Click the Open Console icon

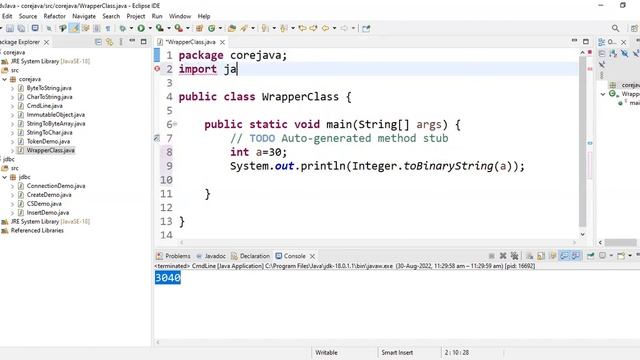[621, 256]
